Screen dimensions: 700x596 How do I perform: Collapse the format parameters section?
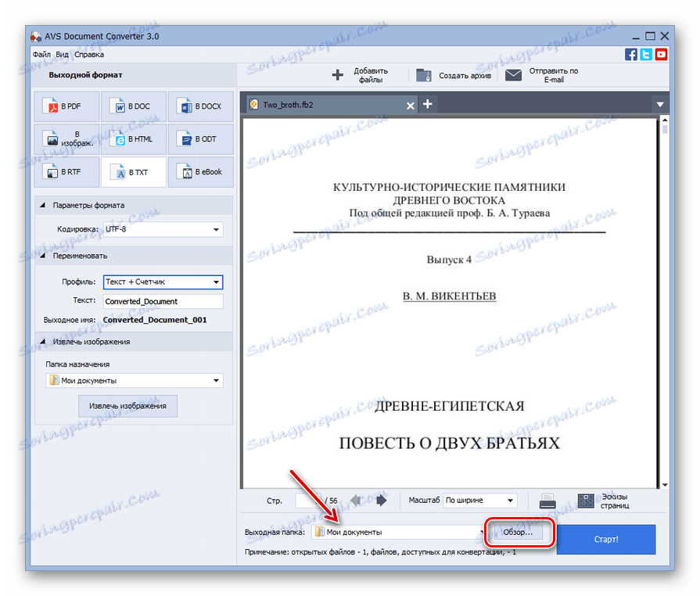pos(43,206)
